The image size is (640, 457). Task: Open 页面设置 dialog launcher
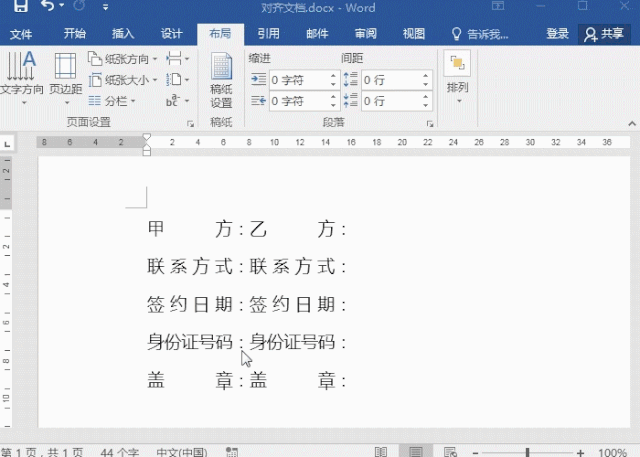pos(190,124)
